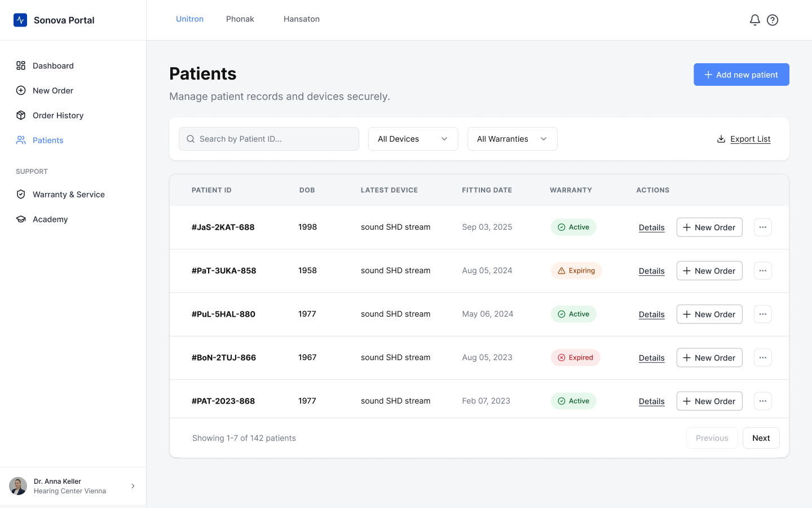
Task: Expand the All Warranties dropdown
Action: [513, 139]
